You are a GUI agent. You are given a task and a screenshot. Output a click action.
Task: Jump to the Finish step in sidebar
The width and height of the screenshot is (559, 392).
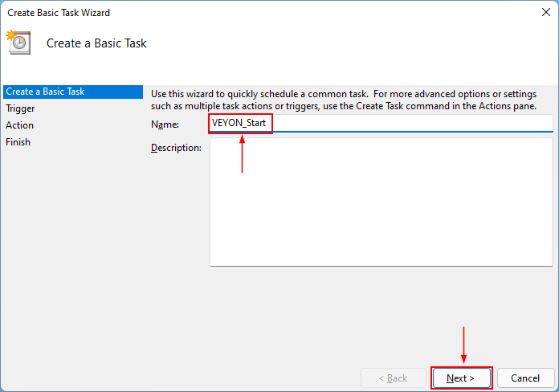coord(18,142)
